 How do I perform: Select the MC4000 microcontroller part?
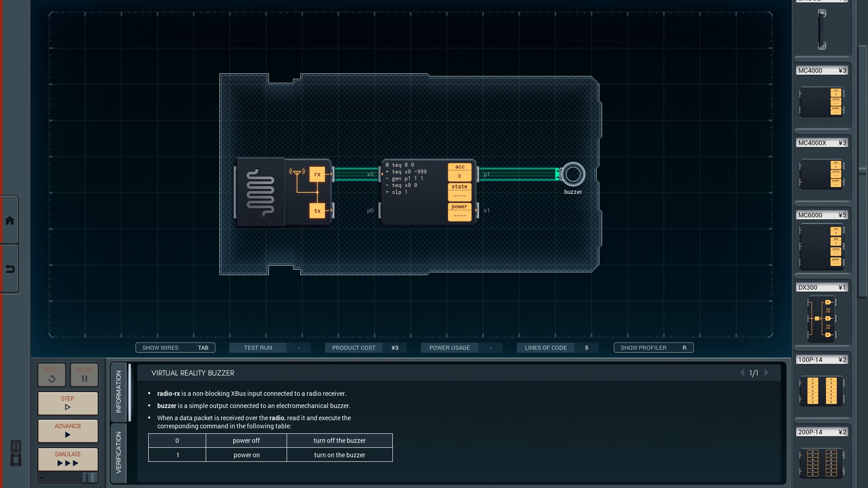pyautogui.click(x=821, y=102)
